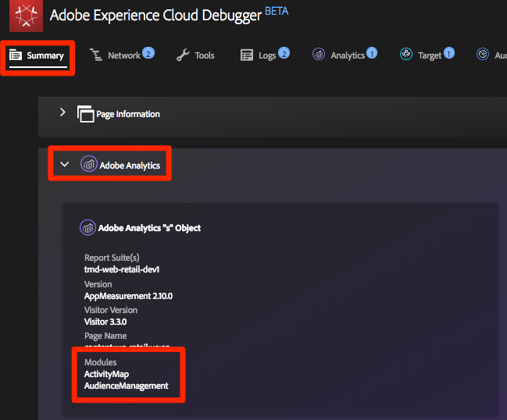Image resolution: width=507 pixels, height=420 pixels.
Task: Open the Logs tab
Action: pos(265,55)
